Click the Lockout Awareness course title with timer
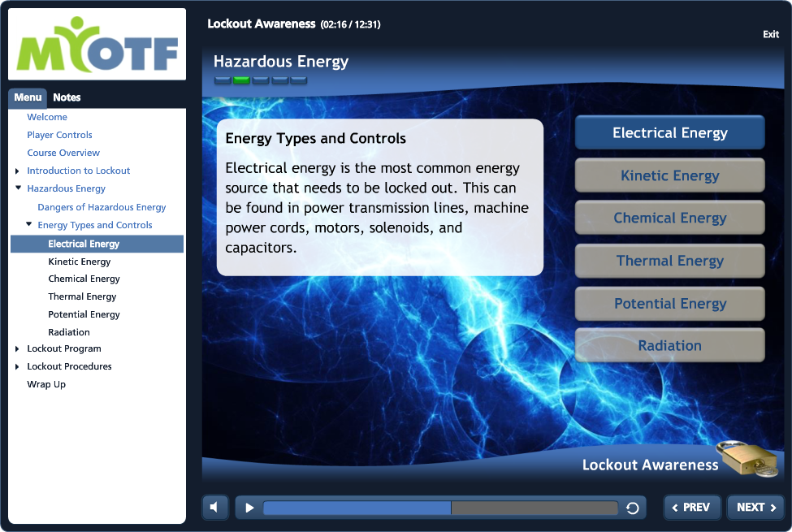The height and width of the screenshot is (532, 792). [294, 24]
